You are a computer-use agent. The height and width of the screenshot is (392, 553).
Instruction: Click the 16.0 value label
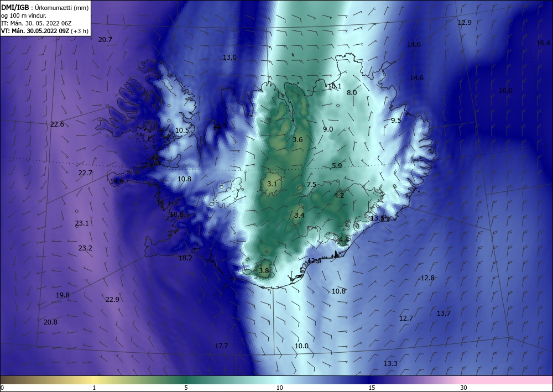click(505, 91)
